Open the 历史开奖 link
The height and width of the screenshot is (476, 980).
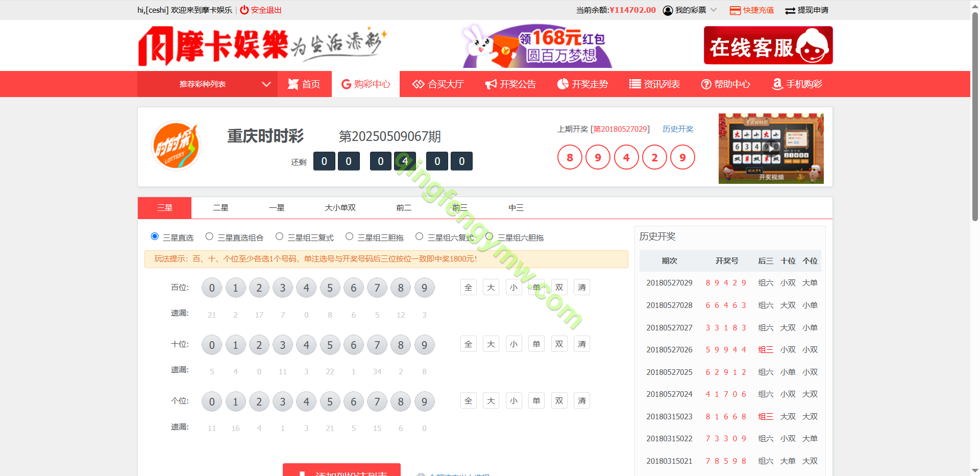pos(677,129)
